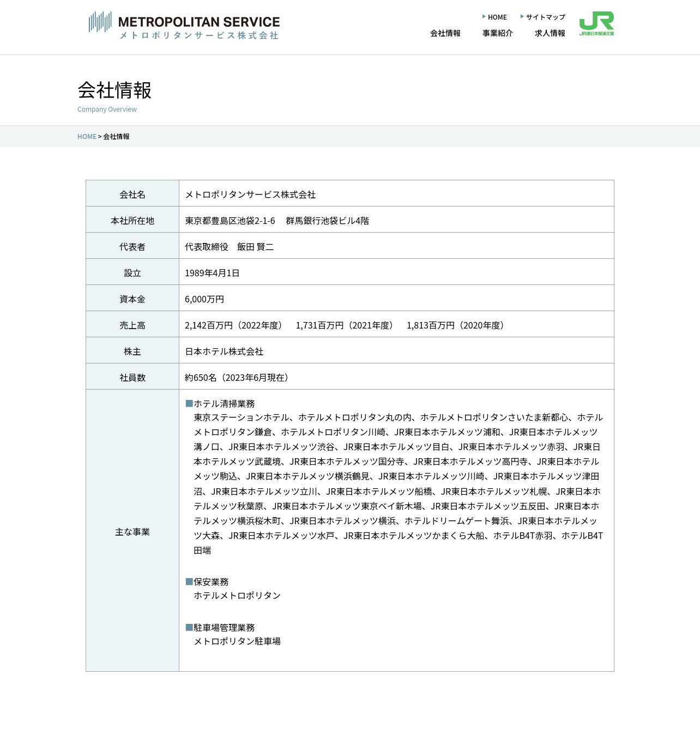
Task: Click the Metropolitan Service logo
Action: point(184,25)
